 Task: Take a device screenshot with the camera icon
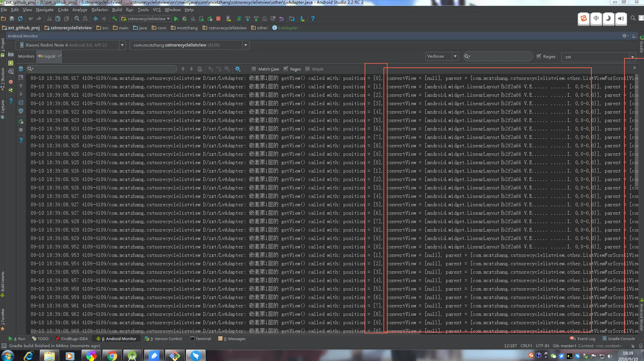point(11,55)
